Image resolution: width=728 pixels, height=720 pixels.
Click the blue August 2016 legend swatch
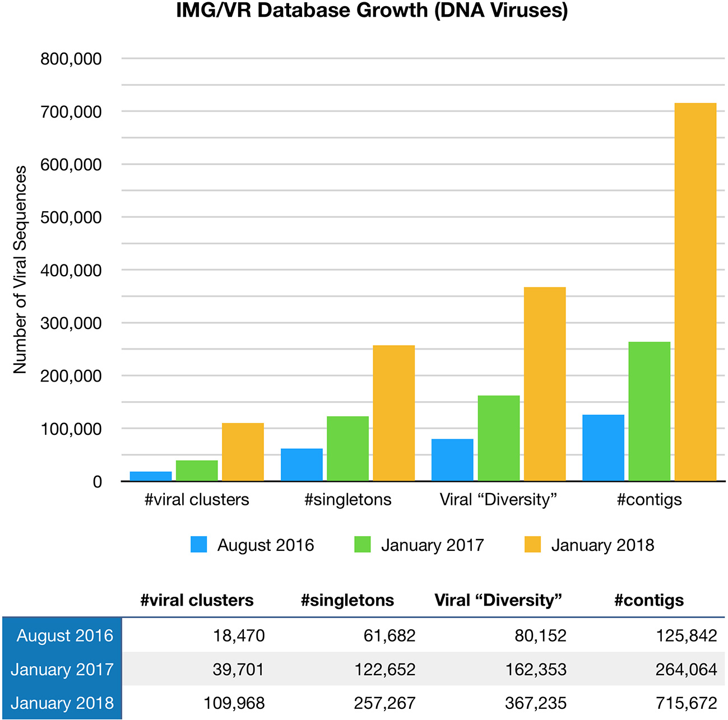[199, 545]
